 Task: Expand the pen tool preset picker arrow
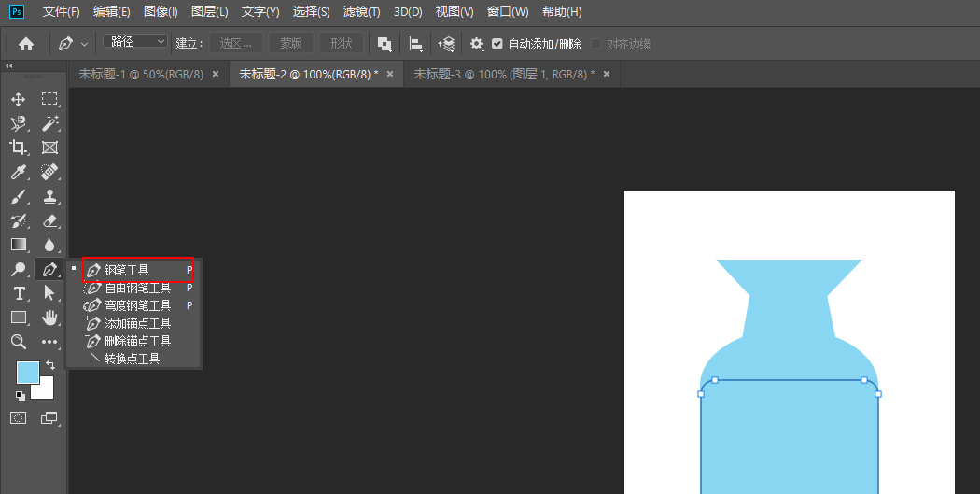click(85, 44)
